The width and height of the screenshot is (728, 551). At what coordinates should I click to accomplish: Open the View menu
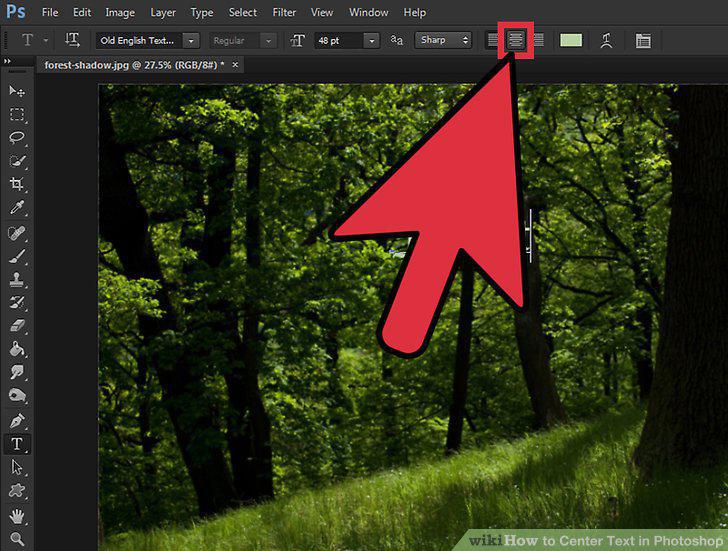pos(322,13)
